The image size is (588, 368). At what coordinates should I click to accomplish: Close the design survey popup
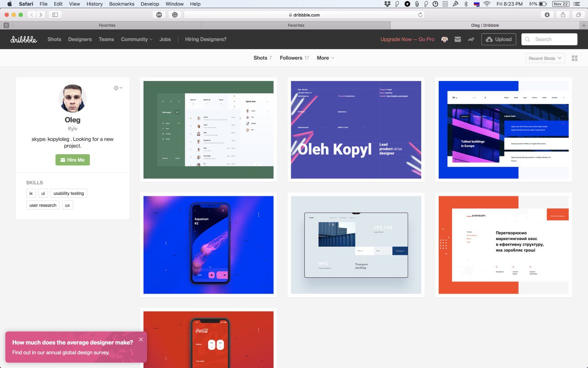point(141,339)
